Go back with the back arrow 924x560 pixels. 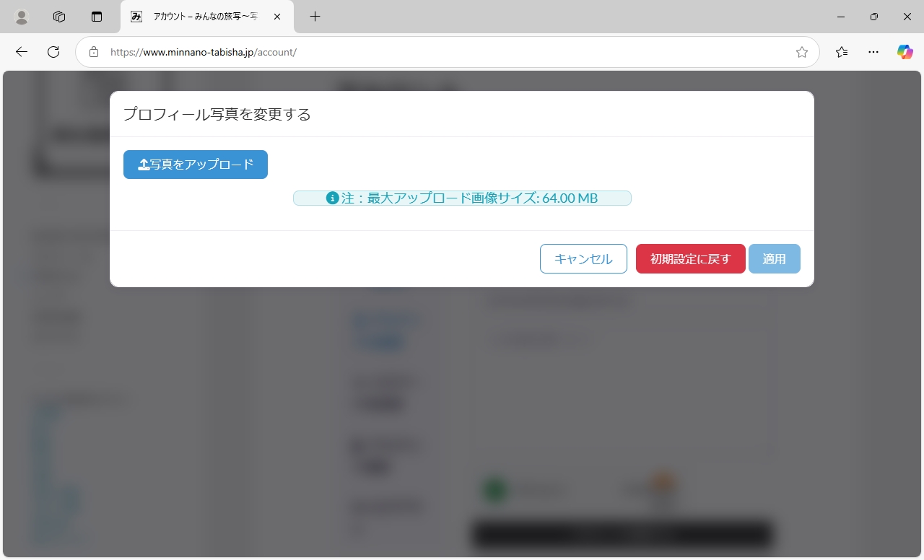click(x=22, y=52)
